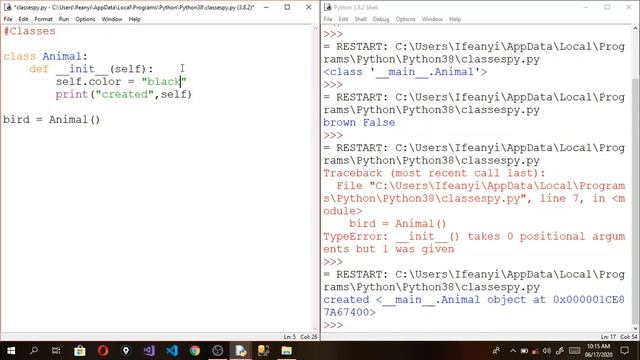640x360 pixels.
Task: Open clock showing 10:15 AM
Action: [598, 351]
